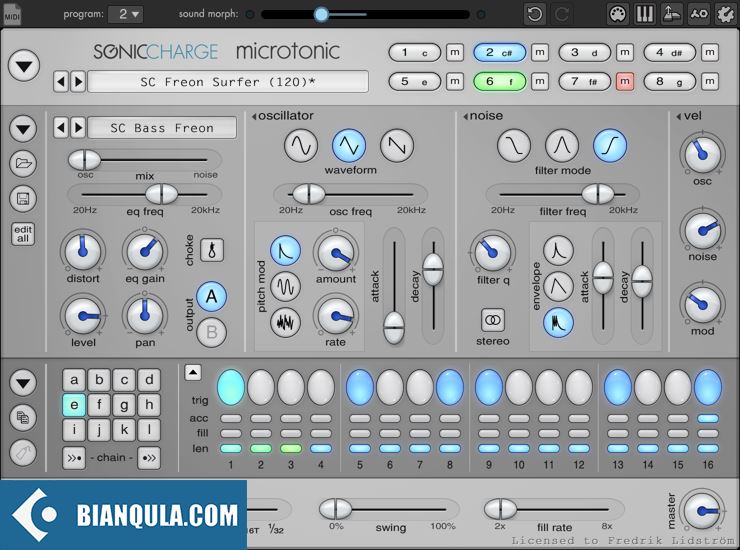Viewport: 740px width, 550px height.
Task: Toggle trig on step 1
Action: pos(231,388)
